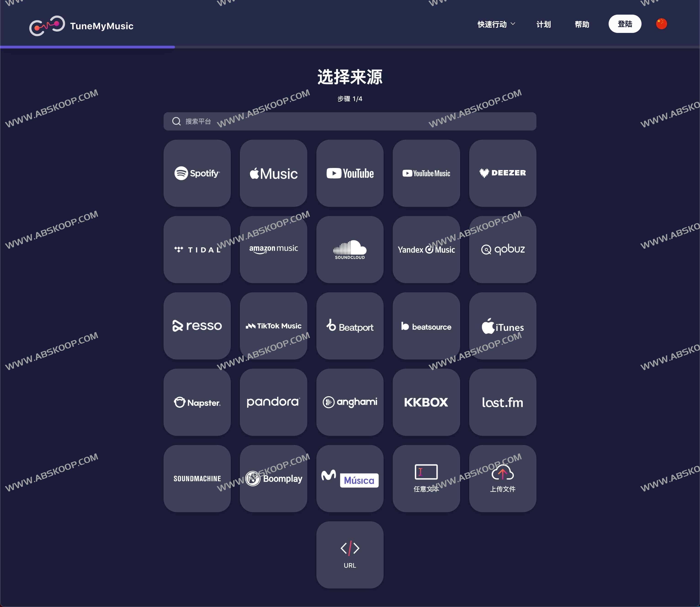Image resolution: width=700 pixels, height=607 pixels.
Task: Pick KKBOX as the source
Action: (x=426, y=402)
